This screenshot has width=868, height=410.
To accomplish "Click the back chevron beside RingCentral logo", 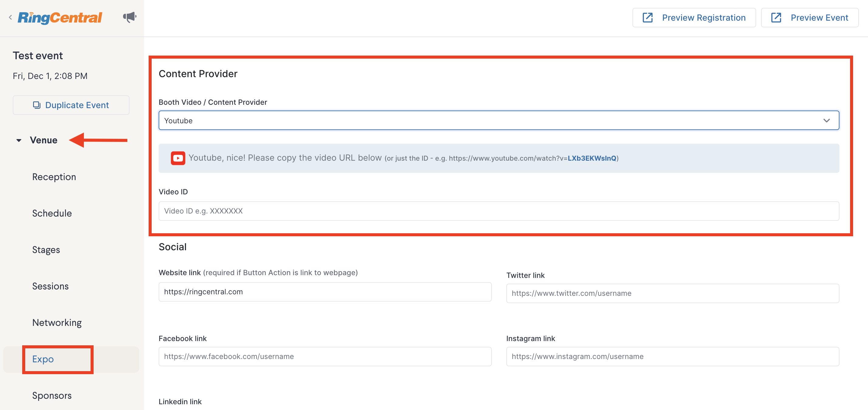I will pyautogui.click(x=10, y=17).
